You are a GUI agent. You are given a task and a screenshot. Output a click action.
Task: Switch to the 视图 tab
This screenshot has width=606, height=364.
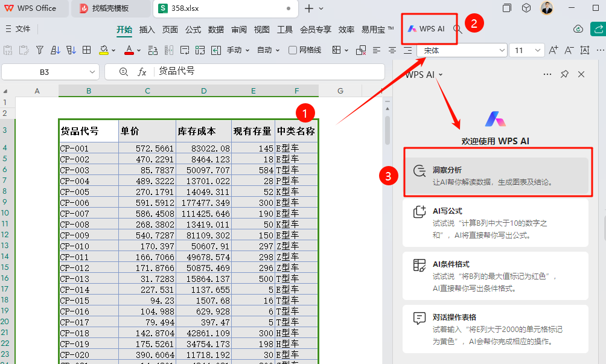[261, 30]
